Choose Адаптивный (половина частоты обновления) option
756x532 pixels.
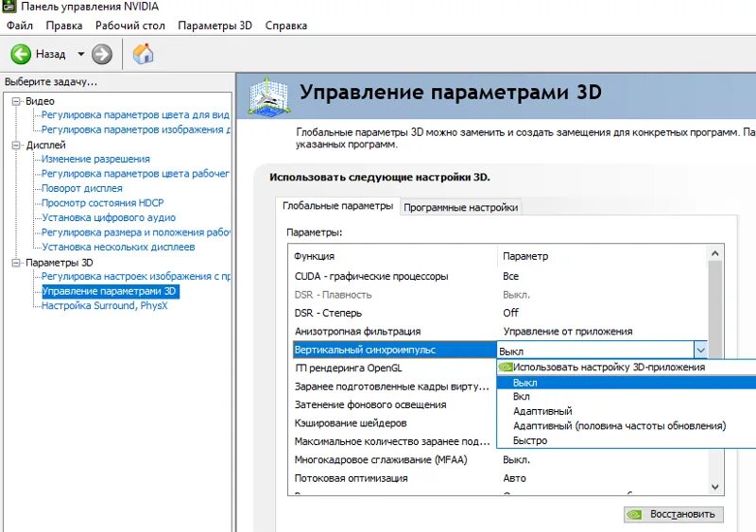point(627,426)
